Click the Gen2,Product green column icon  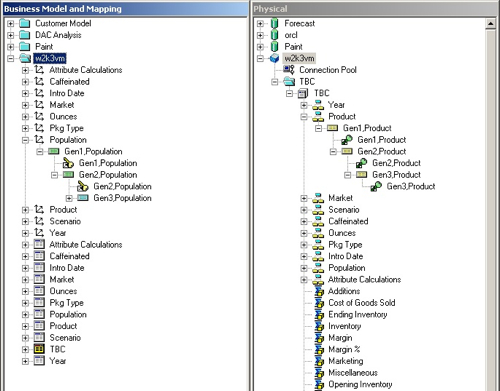[362, 163]
